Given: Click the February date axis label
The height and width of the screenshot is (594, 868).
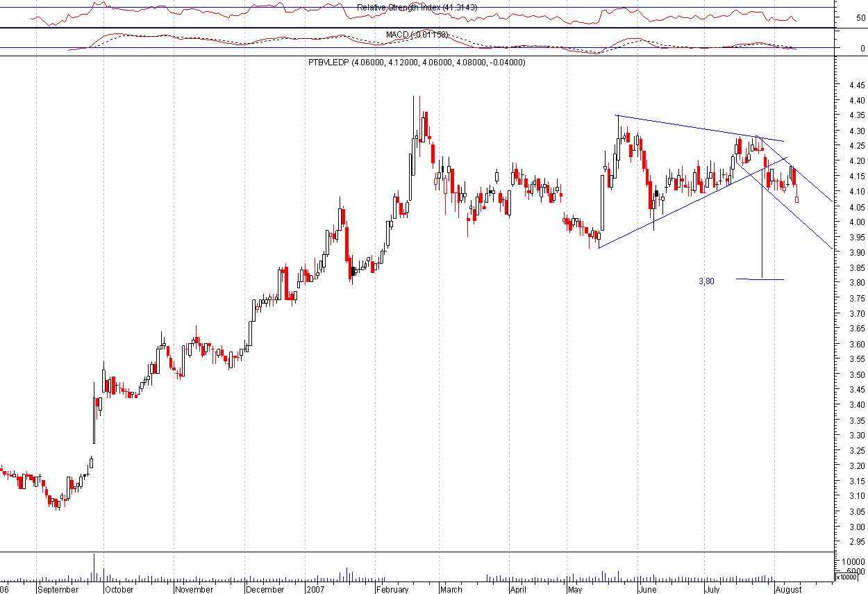Looking at the screenshot, I should tap(392, 589).
